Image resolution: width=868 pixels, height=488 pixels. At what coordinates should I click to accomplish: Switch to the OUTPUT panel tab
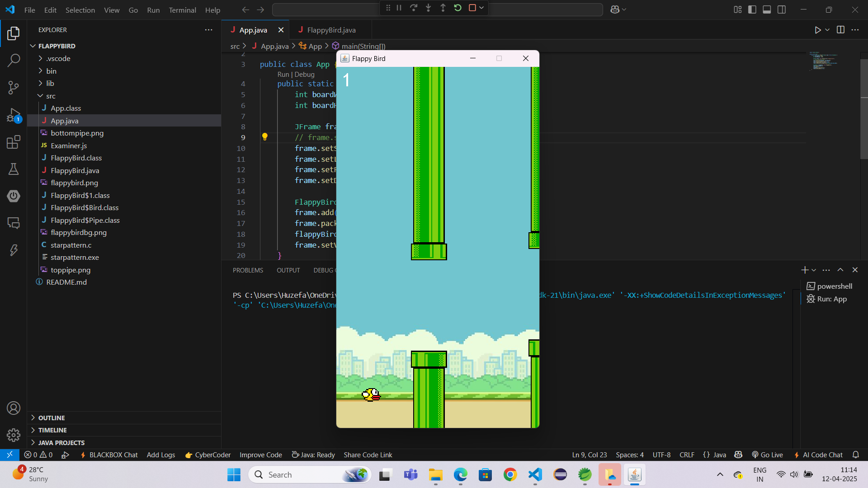[288, 270]
